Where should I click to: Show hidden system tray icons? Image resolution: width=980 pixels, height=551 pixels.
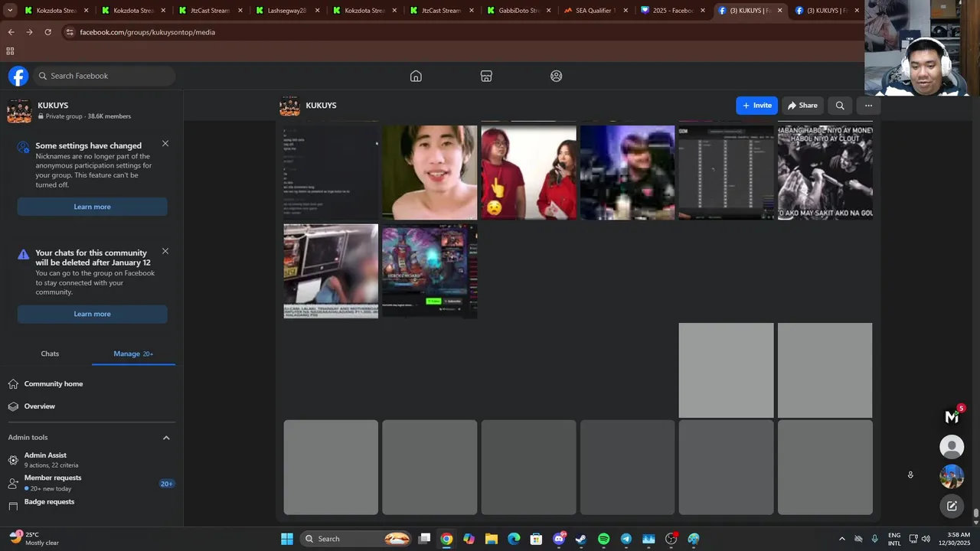click(842, 539)
